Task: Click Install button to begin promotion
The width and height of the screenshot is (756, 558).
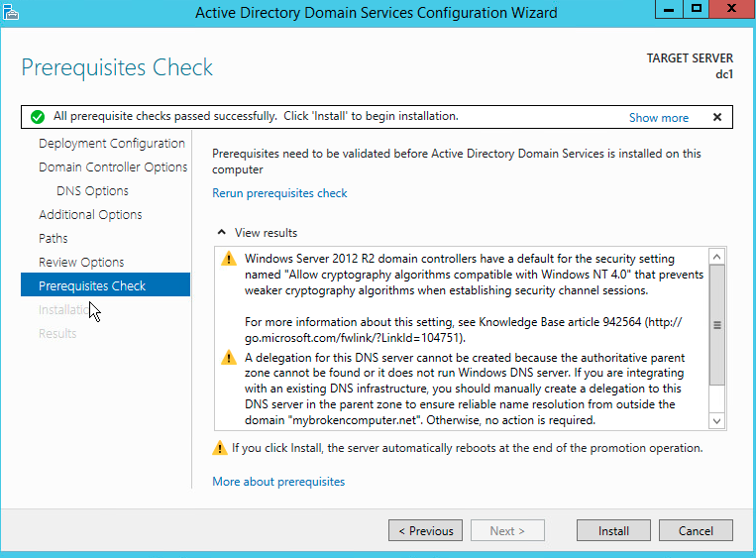Action: pyautogui.click(x=613, y=531)
